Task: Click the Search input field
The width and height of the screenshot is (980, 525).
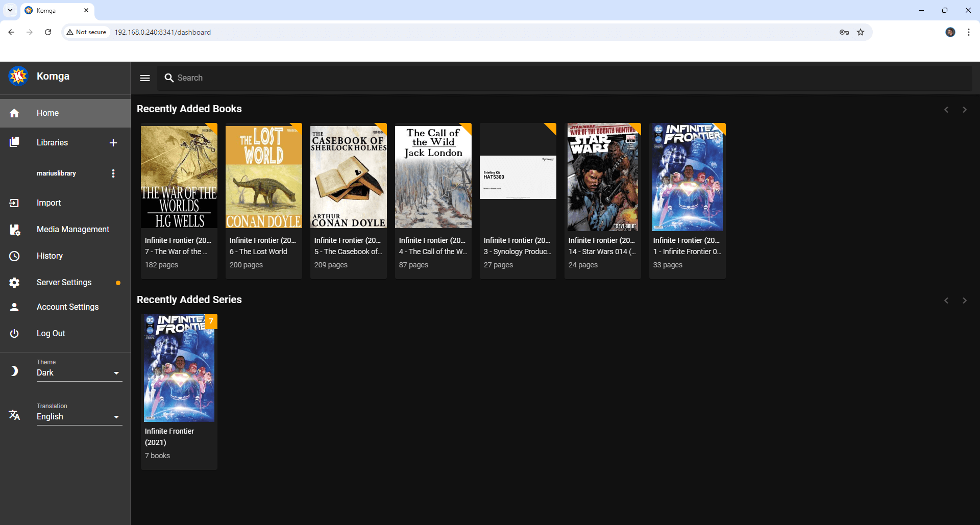Action: (565, 78)
